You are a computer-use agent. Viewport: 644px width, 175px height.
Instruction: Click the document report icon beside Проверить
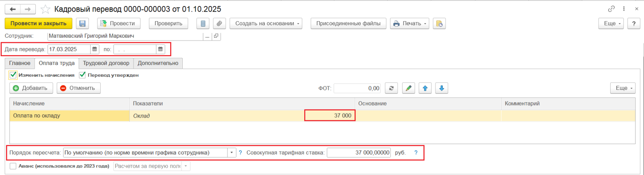203,24
